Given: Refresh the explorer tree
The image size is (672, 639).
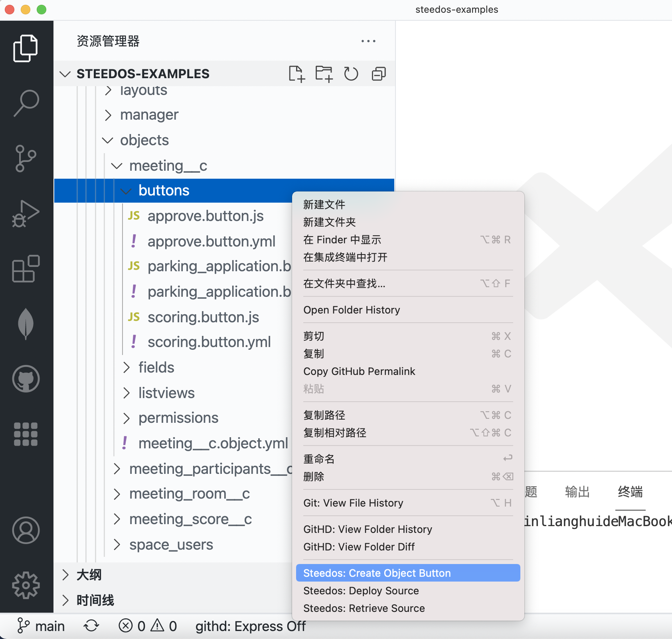Looking at the screenshot, I should [351, 74].
